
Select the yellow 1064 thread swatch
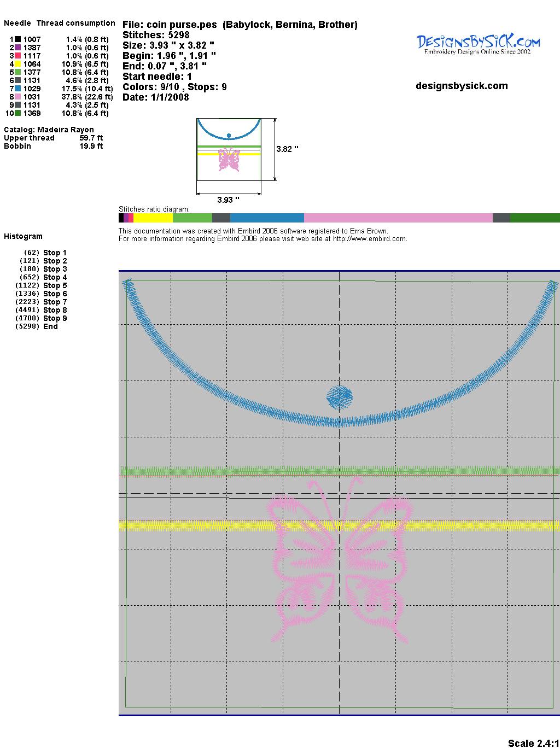[18, 64]
